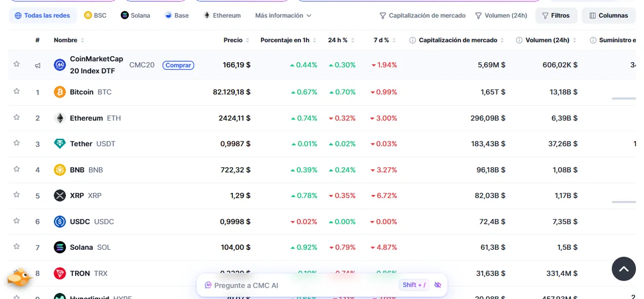Image resolution: width=644 pixels, height=299 pixels.
Task: Click the BNB coin logo
Action: 60,170
